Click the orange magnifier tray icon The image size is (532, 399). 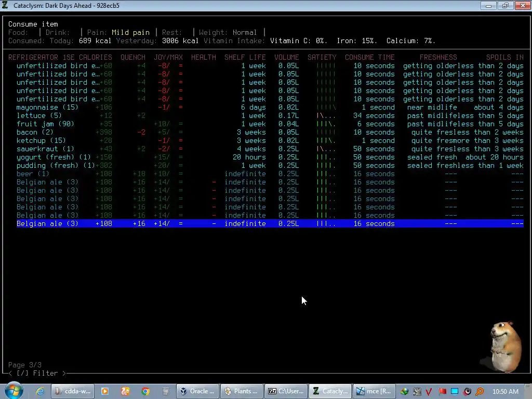[480, 392]
